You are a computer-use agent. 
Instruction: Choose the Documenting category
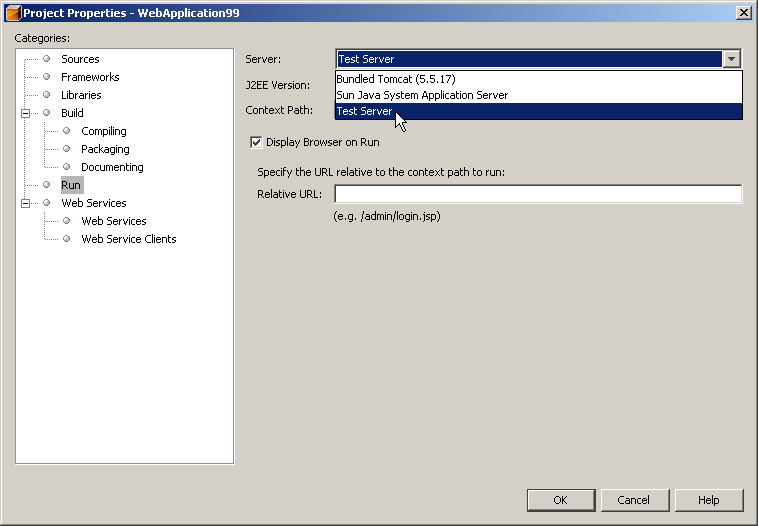(x=112, y=167)
